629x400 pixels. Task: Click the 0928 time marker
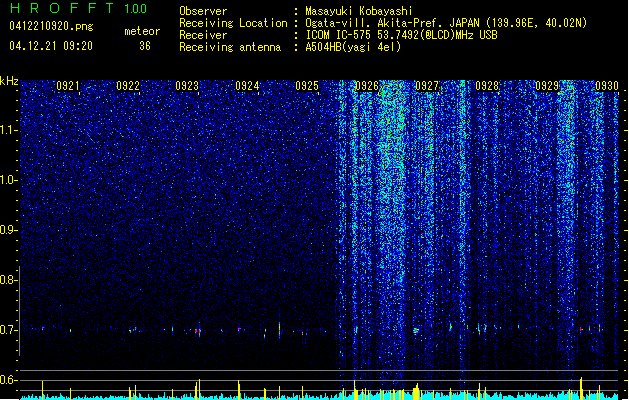pos(487,86)
